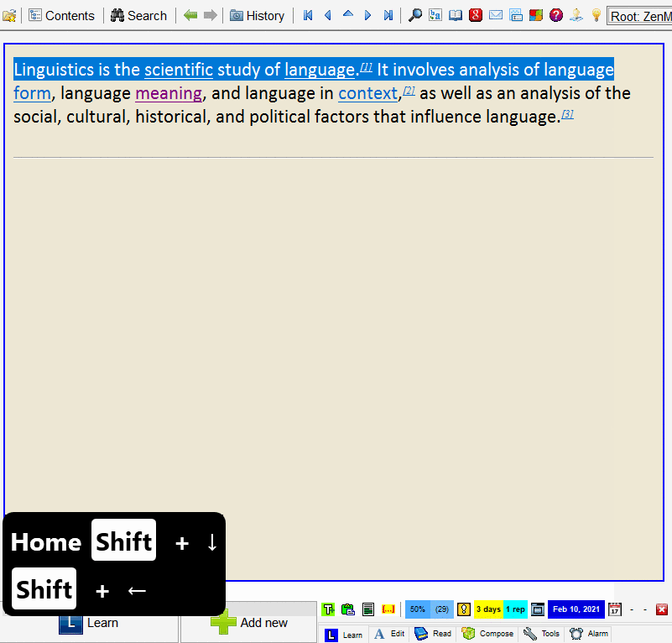This screenshot has width=672, height=643.
Task: Switch to the Compose tab
Action: [487, 634]
